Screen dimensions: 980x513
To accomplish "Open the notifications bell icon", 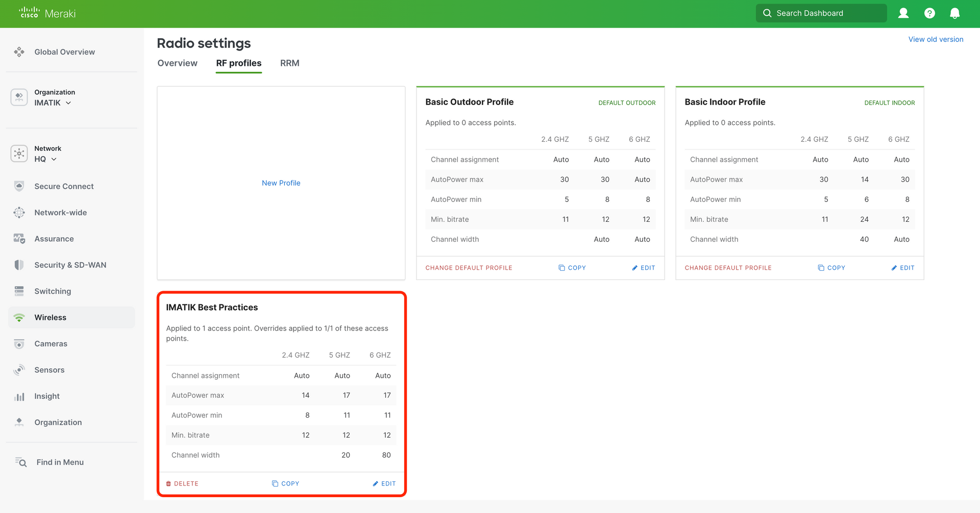I will pyautogui.click(x=954, y=13).
